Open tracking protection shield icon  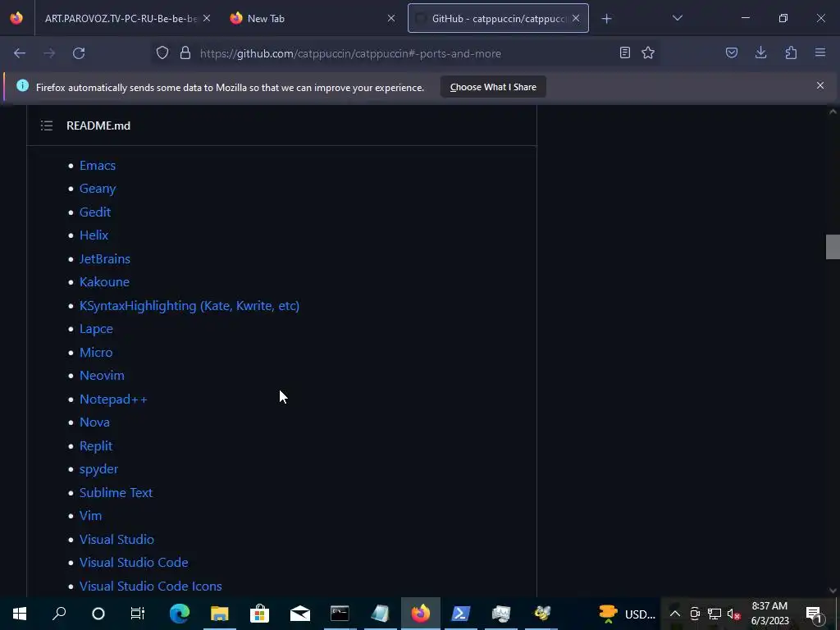pyautogui.click(x=162, y=52)
